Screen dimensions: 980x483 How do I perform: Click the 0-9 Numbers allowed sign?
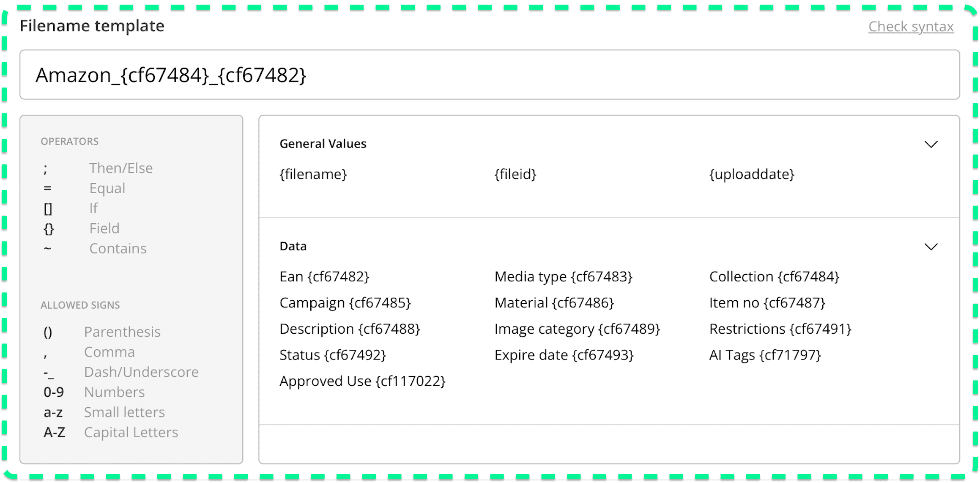pos(114,392)
